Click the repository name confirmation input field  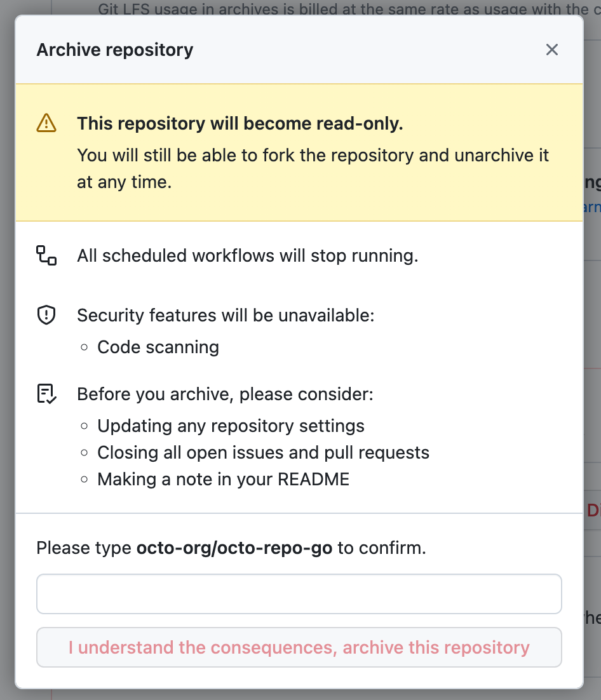299,593
